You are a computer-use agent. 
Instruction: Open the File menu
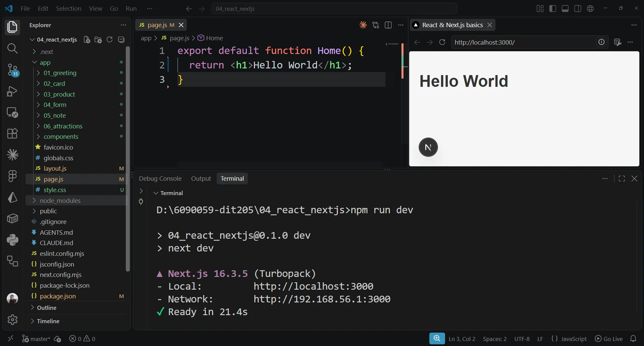click(25, 9)
